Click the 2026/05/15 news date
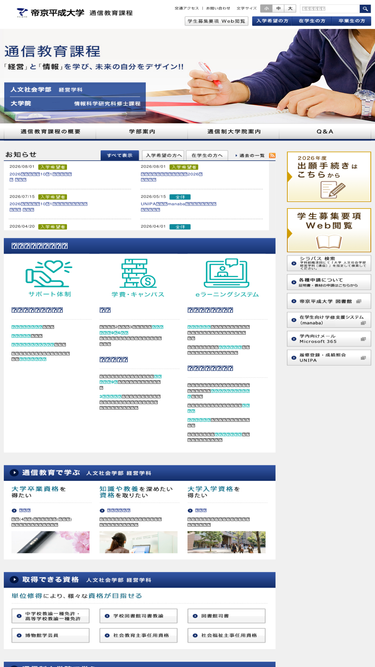This screenshot has height=667, width=375. tap(153, 197)
